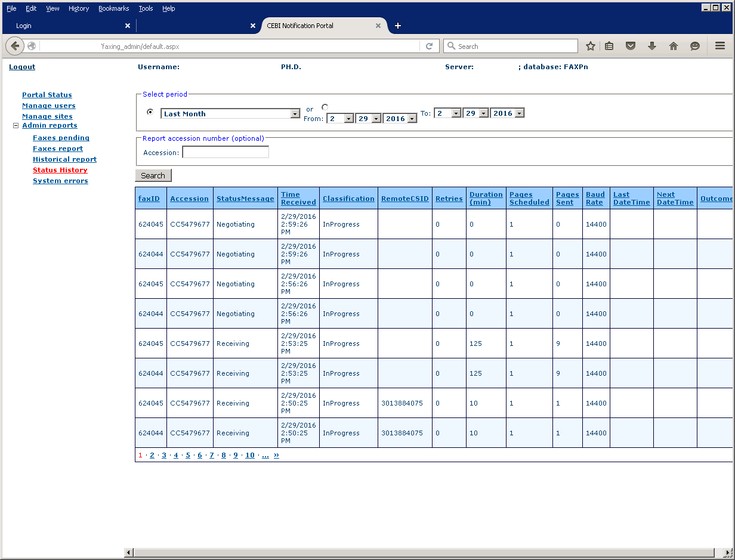
Task: Open the From month dropdown
Action: tap(340, 119)
